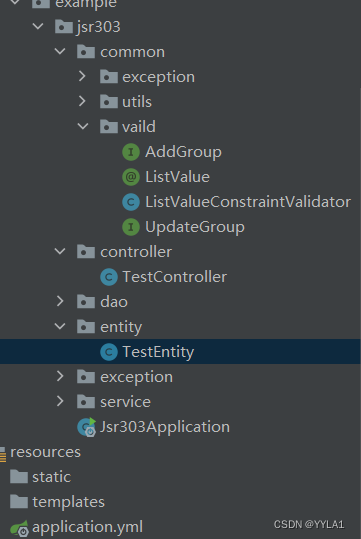The height and width of the screenshot is (539, 361).
Task: Click the TestEntity class icon
Action: click(x=109, y=352)
